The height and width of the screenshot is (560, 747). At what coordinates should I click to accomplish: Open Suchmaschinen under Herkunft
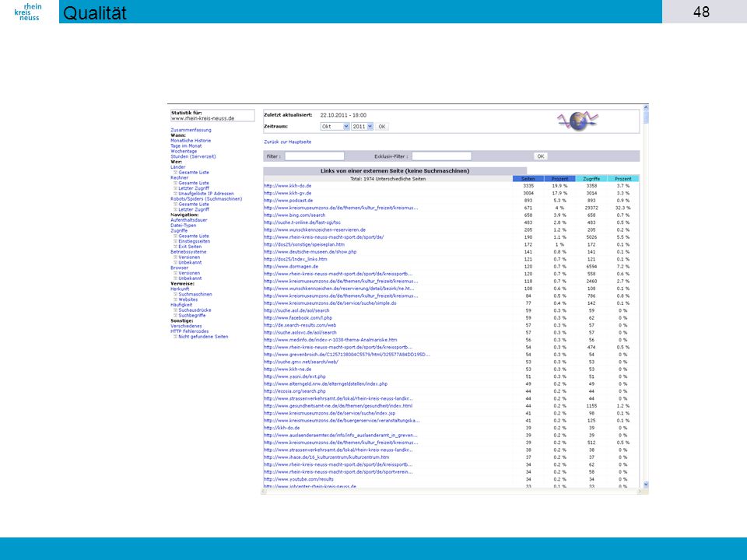click(195, 294)
